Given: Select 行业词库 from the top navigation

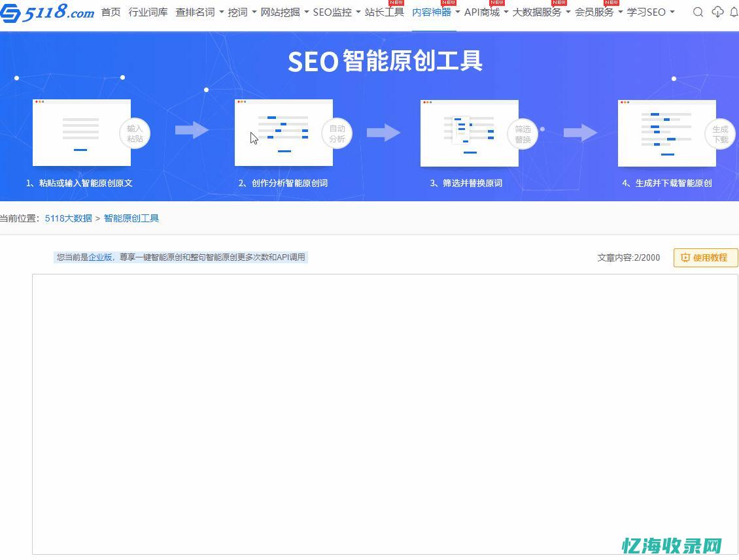Looking at the screenshot, I should tap(148, 12).
